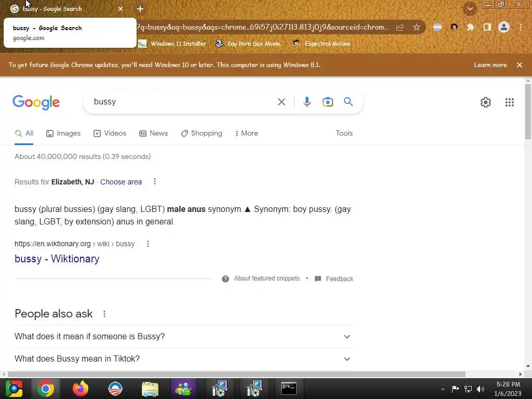Open the Tools search options
532x399 pixels.
[344, 134]
